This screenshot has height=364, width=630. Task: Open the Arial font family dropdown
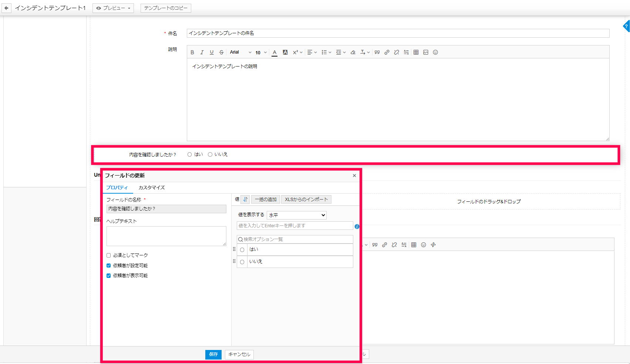coord(240,52)
